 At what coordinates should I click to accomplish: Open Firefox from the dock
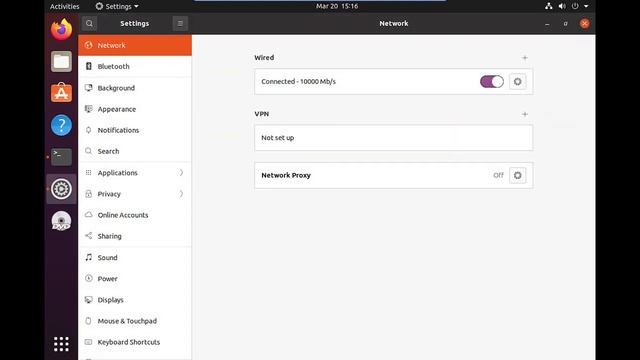pos(61,29)
